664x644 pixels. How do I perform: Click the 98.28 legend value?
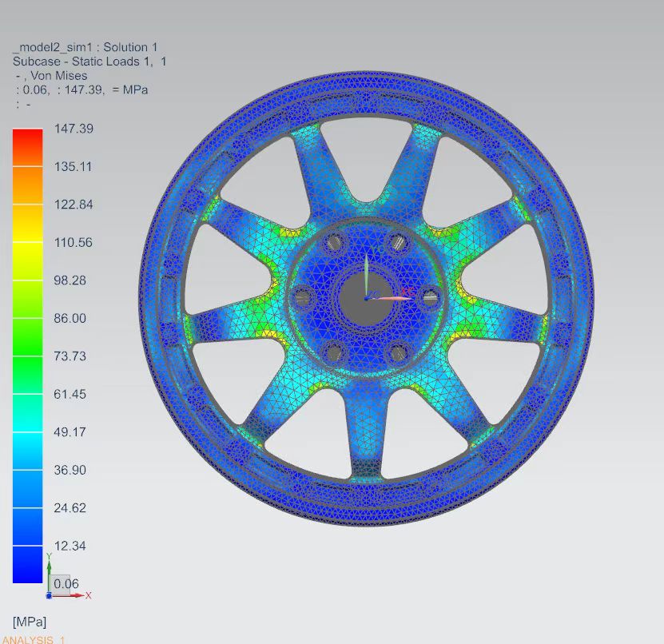[70, 280]
